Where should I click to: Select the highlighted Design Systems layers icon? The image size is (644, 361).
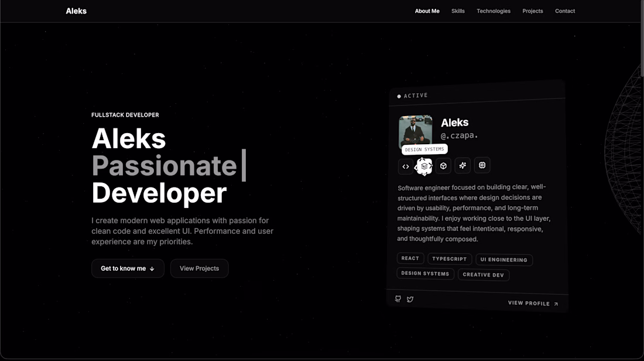point(424,166)
